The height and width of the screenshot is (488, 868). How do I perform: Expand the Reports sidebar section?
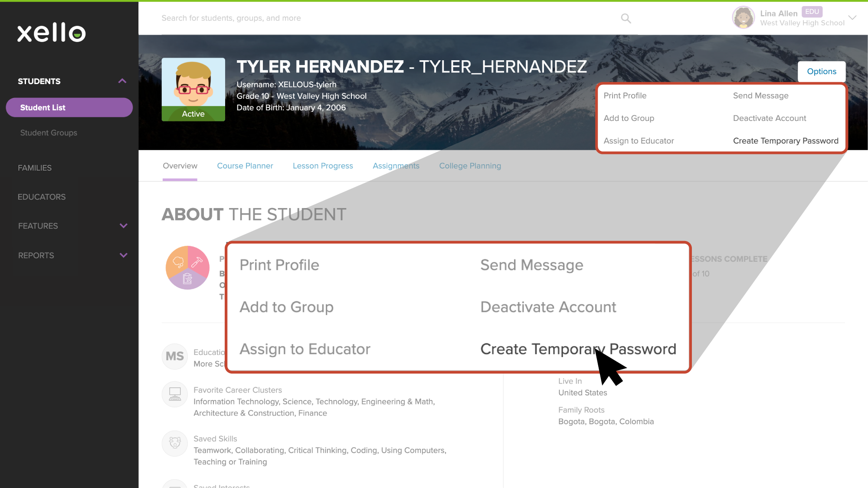point(124,255)
